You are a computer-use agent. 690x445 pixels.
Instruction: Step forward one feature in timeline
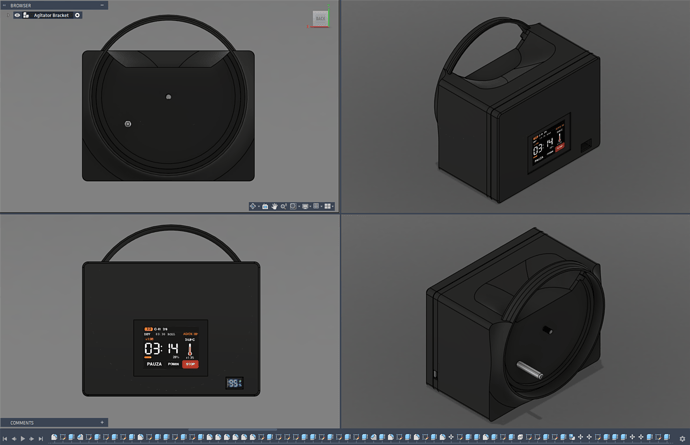click(32, 438)
